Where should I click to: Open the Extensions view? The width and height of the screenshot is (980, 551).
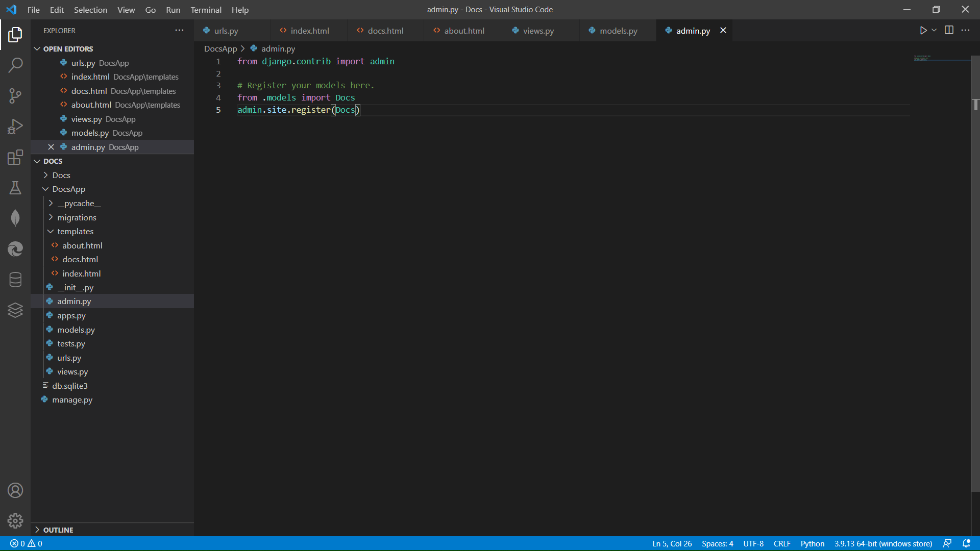pyautogui.click(x=15, y=157)
